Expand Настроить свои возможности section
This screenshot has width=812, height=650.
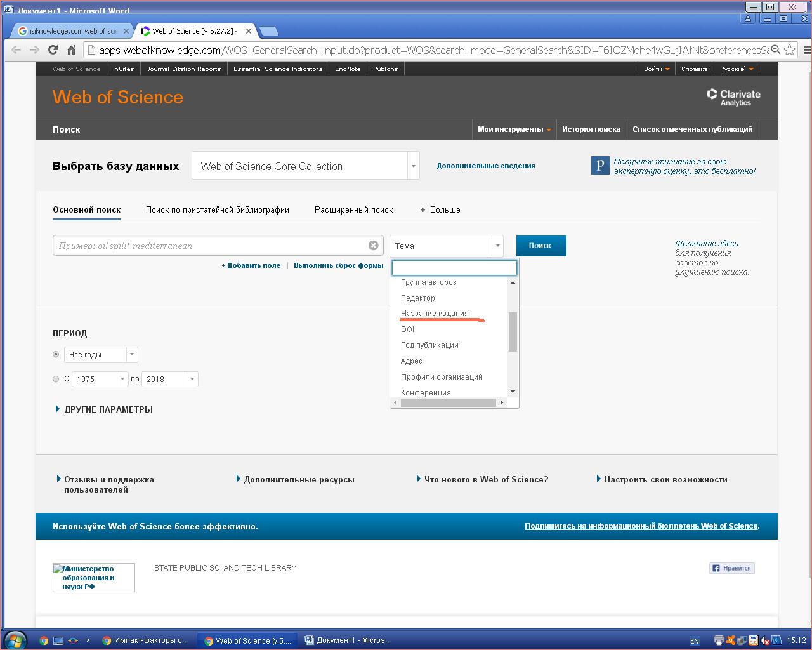pyautogui.click(x=662, y=479)
